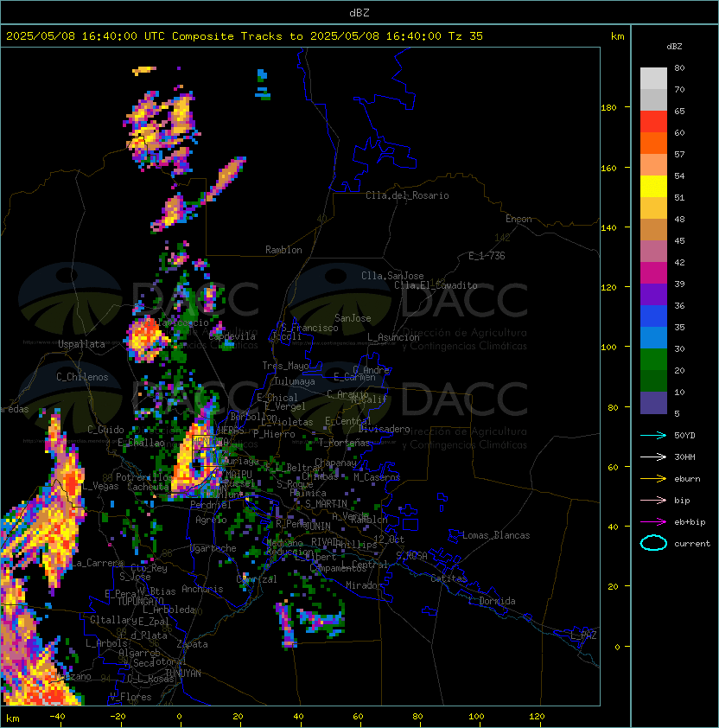The height and width of the screenshot is (728, 719).
Task: Click the cyan 'current' ellipse in the legend
Action: tap(653, 543)
